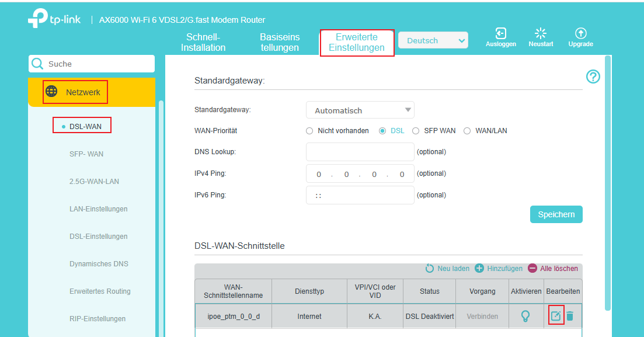Screen dimensions: 644x337
Task: Select the SFP WAN priority radio
Action: tap(416, 131)
